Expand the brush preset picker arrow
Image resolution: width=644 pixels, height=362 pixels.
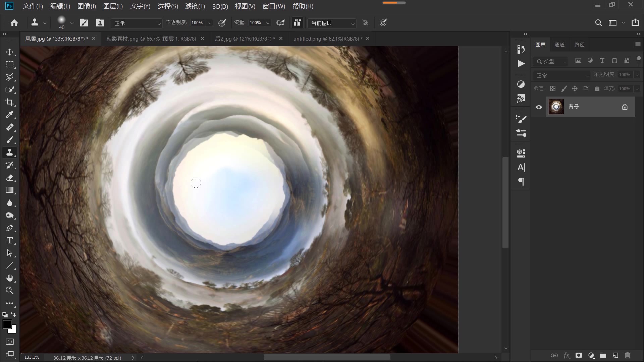[71, 23]
